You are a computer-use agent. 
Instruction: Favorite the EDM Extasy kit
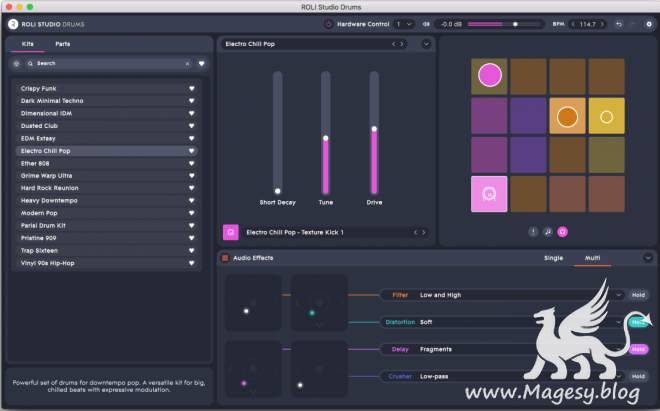coord(192,138)
